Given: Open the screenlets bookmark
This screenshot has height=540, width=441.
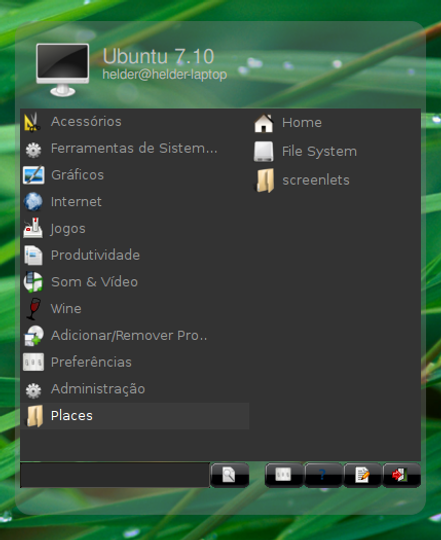Looking at the screenshot, I should tap(335, 180).
